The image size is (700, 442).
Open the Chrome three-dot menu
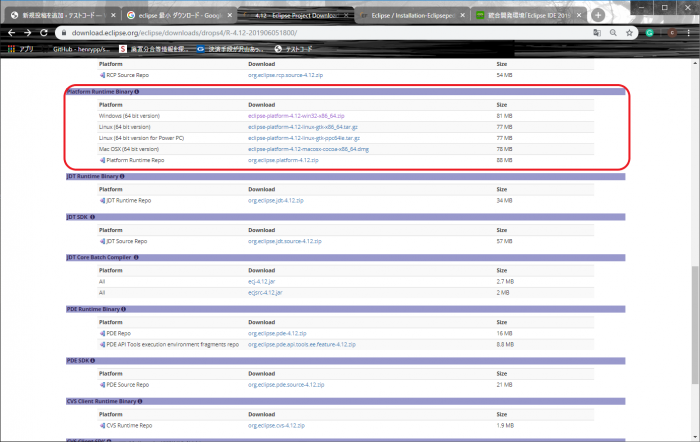[689, 33]
